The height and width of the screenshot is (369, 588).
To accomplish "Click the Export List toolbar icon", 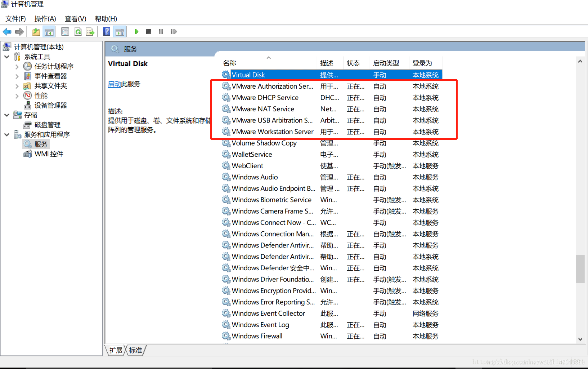I will tap(90, 32).
